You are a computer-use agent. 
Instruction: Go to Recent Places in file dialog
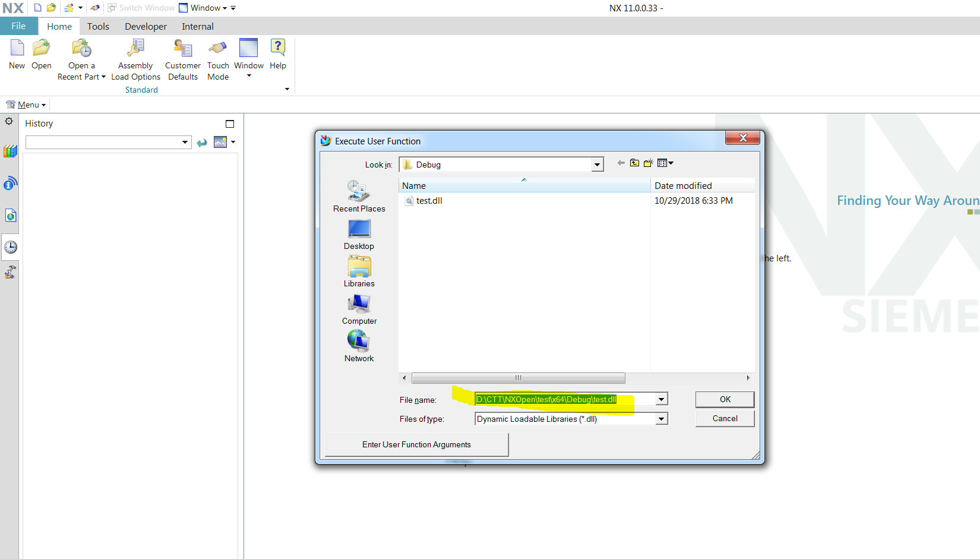point(359,197)
